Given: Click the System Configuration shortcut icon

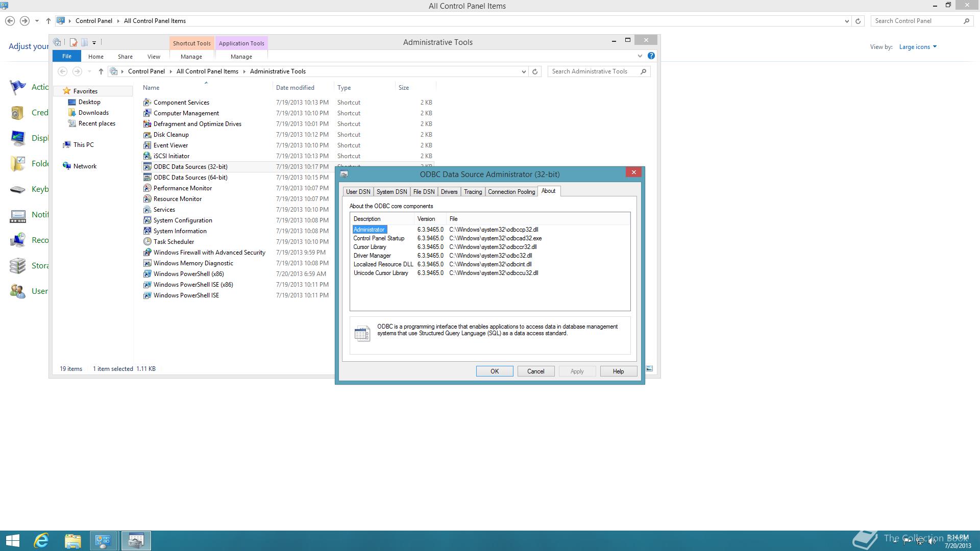Looking at the screenshot, I should click(x=147, y=220).
